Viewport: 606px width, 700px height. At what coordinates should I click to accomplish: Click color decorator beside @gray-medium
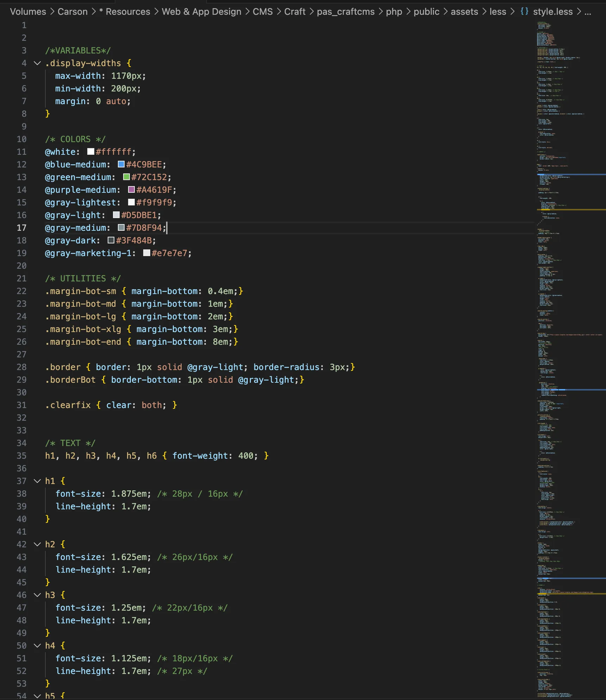[121, 228]
